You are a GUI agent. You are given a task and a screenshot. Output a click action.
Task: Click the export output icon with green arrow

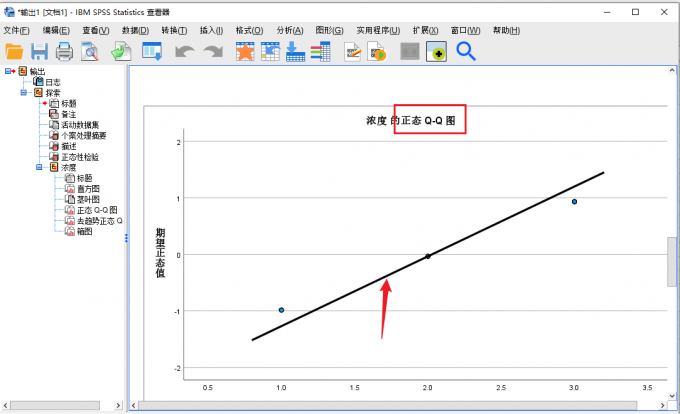(121, 52)
